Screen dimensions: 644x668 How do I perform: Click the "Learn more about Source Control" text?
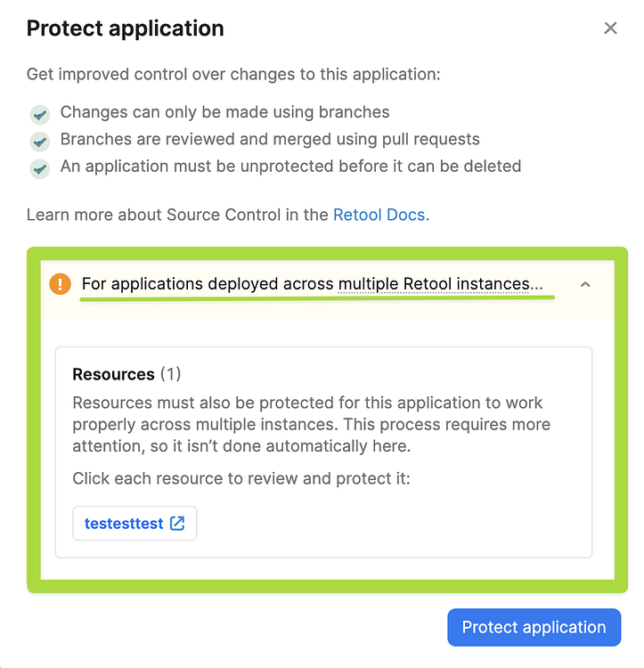point(178,215)
